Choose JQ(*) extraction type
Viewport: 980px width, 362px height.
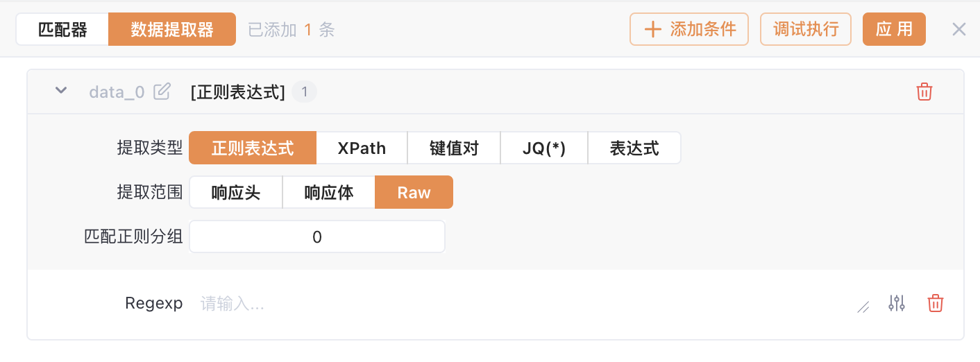click(544, 148)
